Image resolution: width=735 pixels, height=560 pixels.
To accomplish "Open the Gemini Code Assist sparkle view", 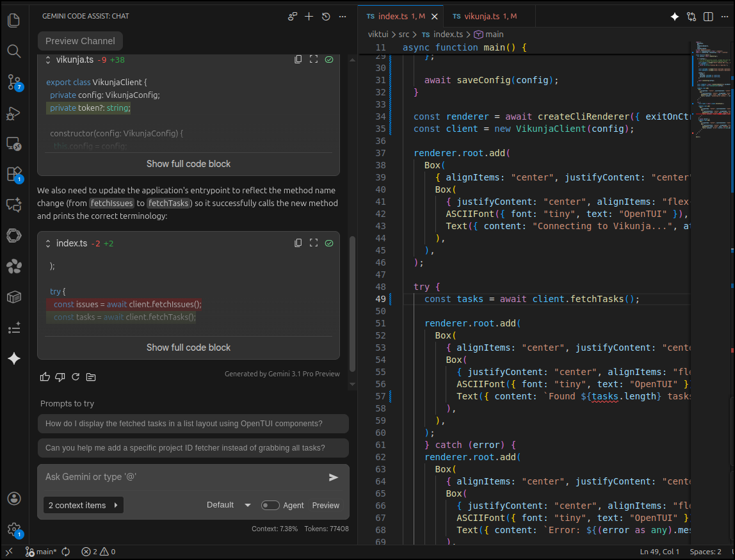I will [13, 358].
